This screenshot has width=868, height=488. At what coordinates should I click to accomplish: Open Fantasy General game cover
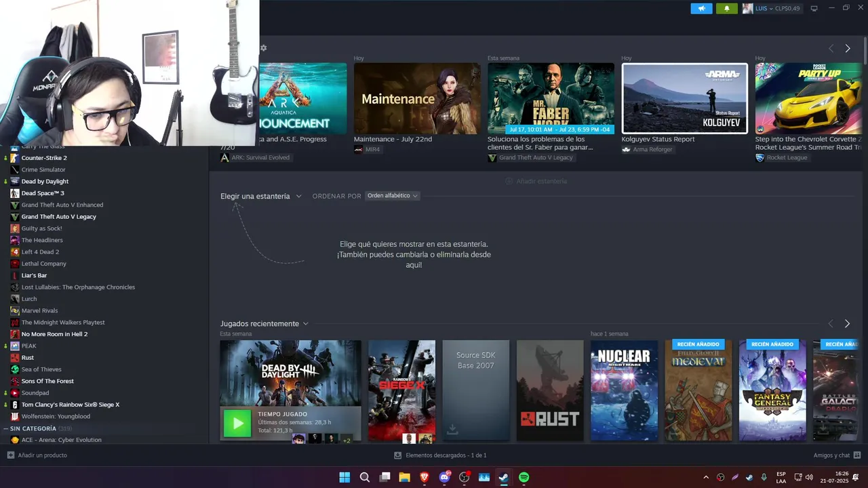click(772, 391)
